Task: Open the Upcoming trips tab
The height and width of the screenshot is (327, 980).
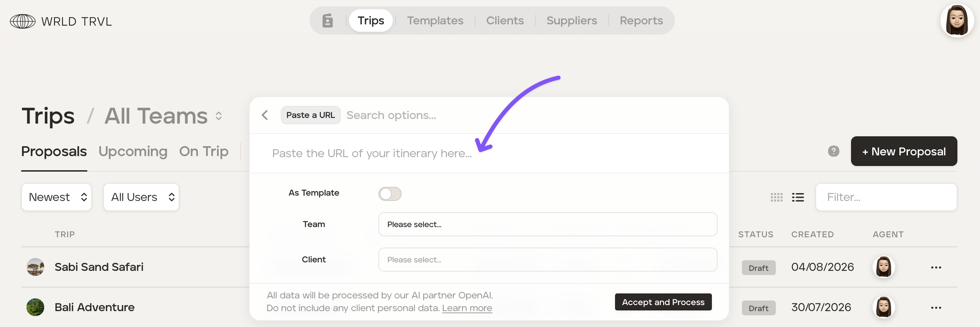Action: [133, 151]
